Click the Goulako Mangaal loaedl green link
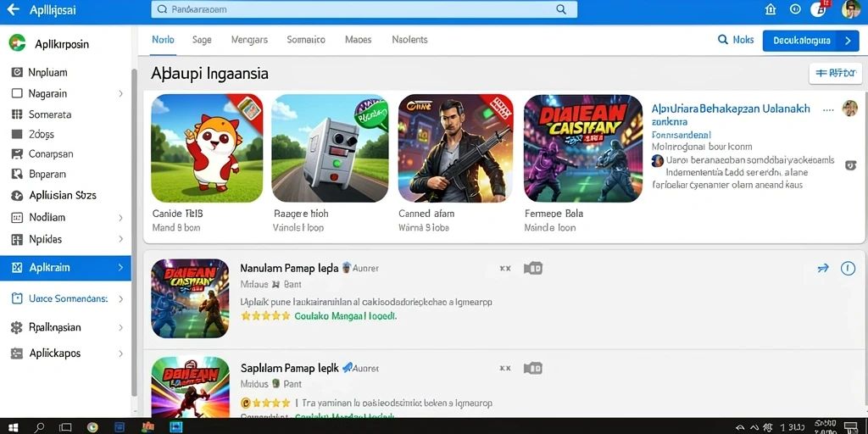868x434 pixels. 346,316
